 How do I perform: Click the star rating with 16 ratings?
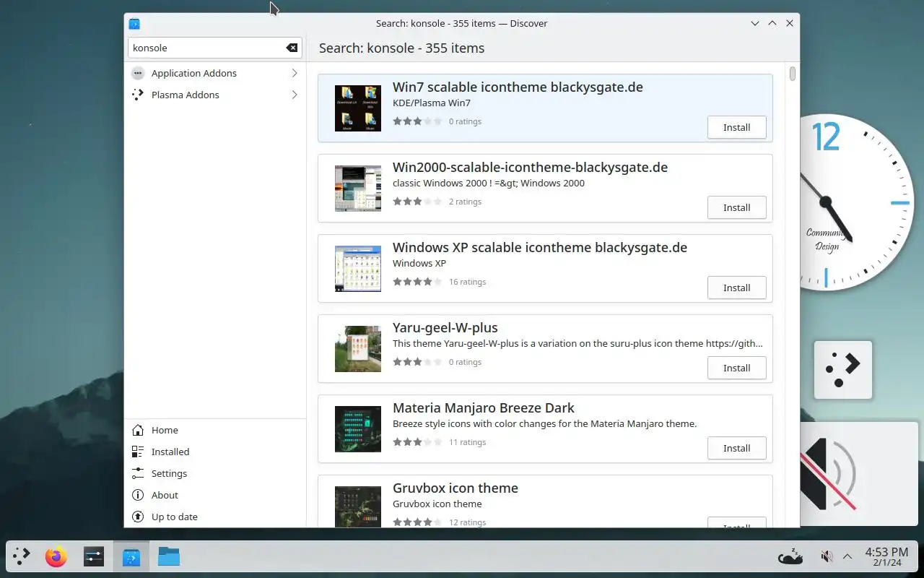[417, 282]
